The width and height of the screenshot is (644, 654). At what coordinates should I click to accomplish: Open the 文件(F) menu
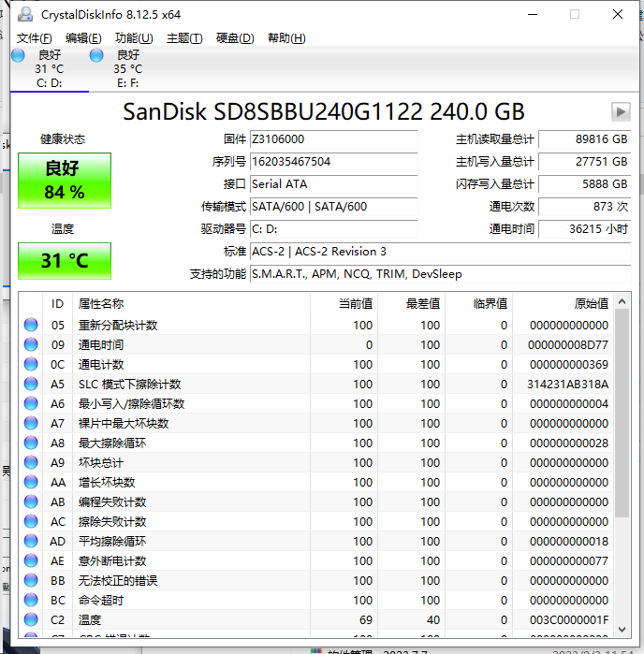pos(35,38)
